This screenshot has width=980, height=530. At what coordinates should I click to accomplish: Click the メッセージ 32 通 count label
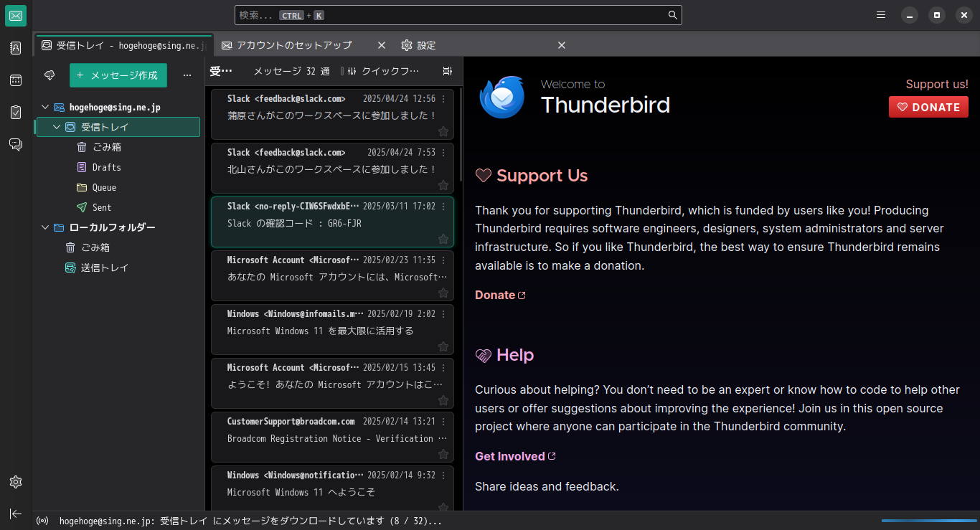(291, 71)
